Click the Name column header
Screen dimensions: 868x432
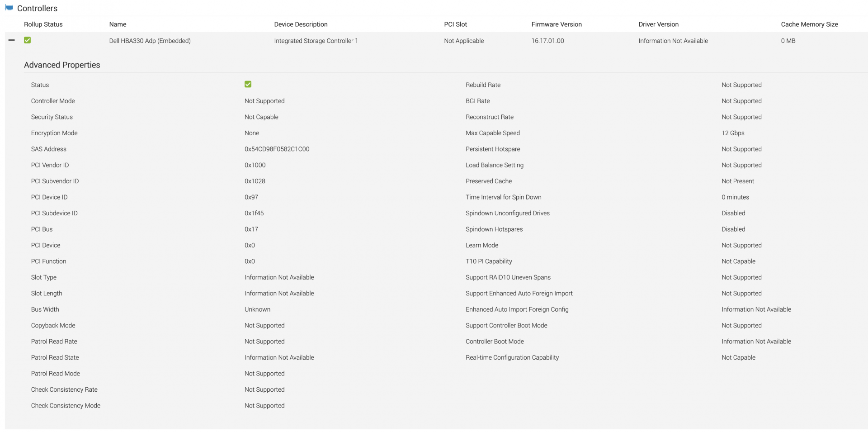click(x=118, y=24)
